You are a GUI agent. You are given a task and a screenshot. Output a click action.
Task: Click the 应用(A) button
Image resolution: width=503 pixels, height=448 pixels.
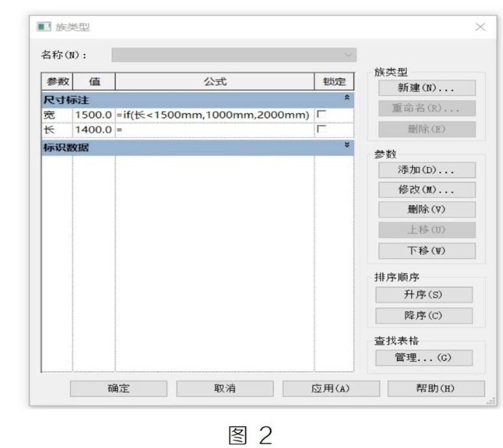(x=331, y=388)
